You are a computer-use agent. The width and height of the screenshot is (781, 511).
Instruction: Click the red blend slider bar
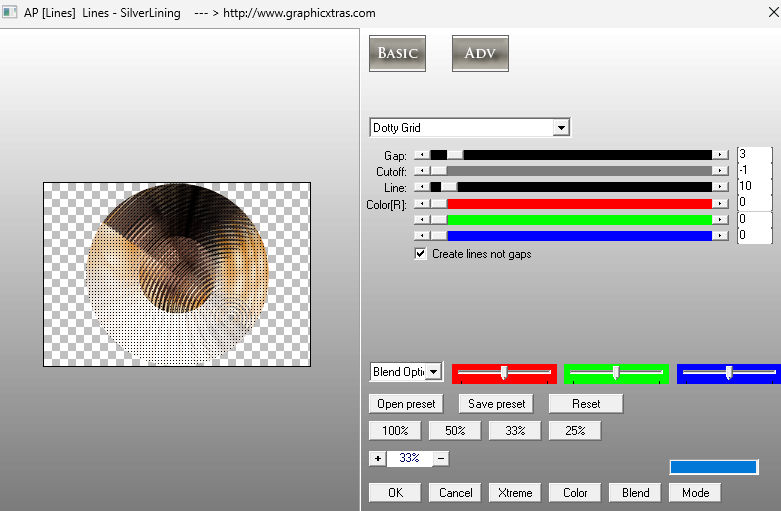tap(504, 373)
